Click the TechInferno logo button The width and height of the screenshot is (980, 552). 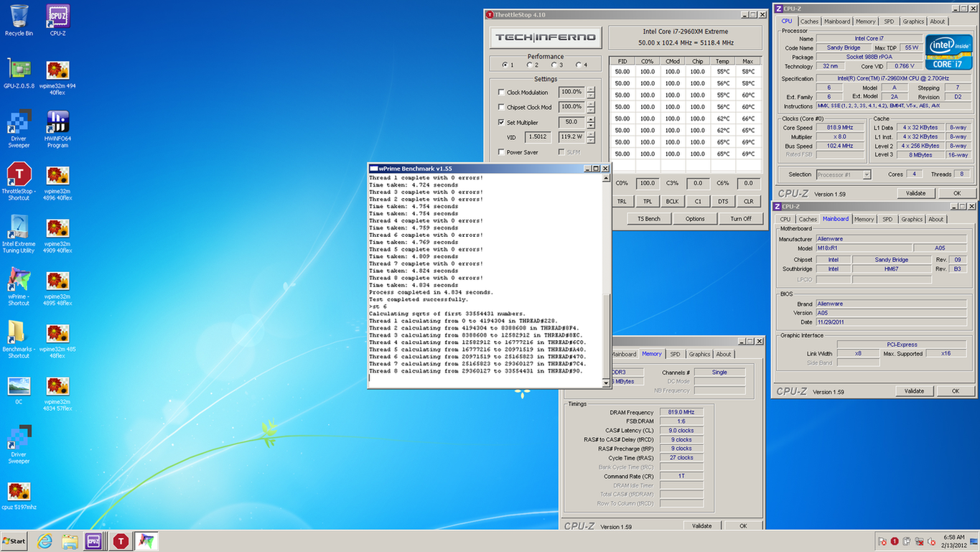(545, 37)
